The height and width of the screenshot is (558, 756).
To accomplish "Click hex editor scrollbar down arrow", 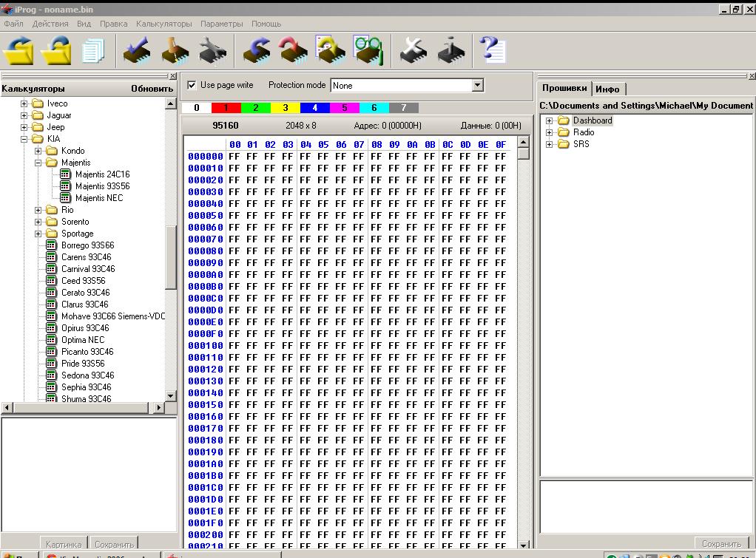I will [x=524, y=545].
